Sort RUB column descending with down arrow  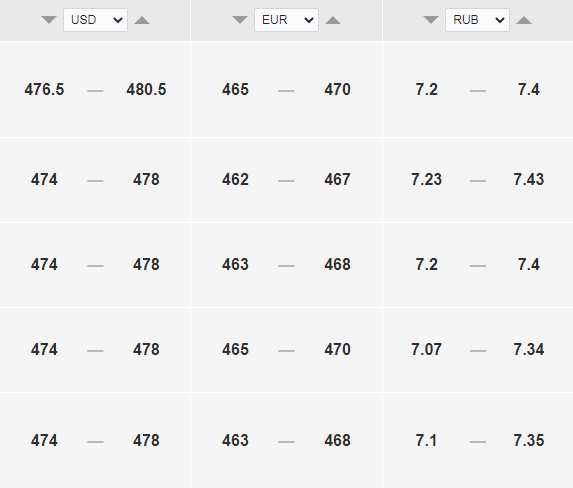431,20
